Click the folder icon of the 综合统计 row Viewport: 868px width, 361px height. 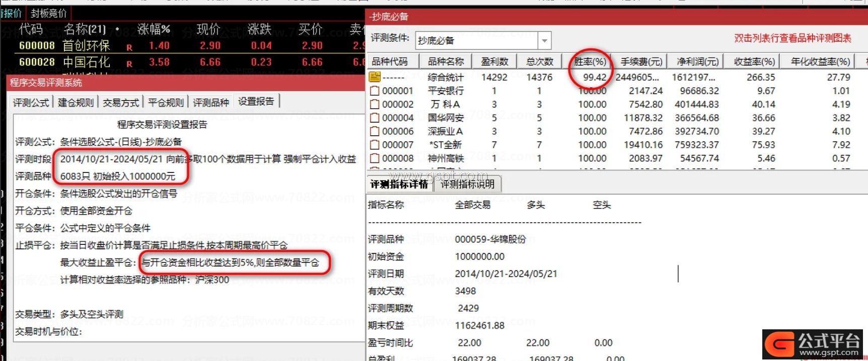(375, 77)
